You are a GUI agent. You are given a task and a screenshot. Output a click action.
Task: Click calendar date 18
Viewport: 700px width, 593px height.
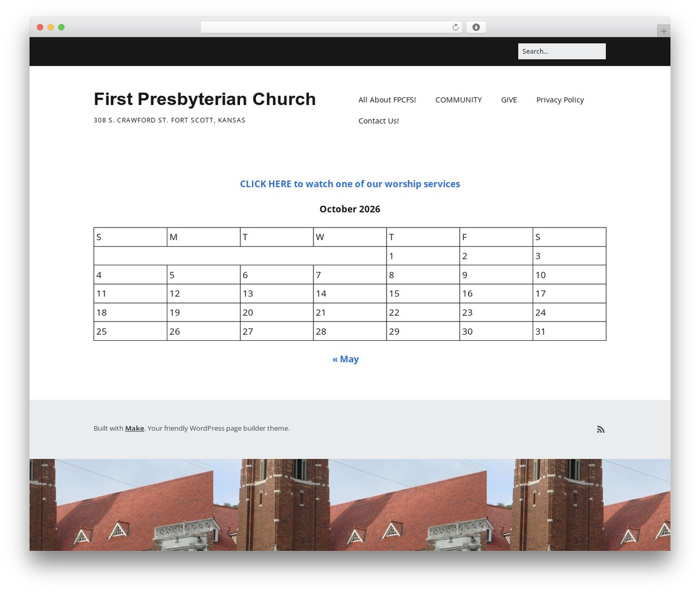click(130, 312)
